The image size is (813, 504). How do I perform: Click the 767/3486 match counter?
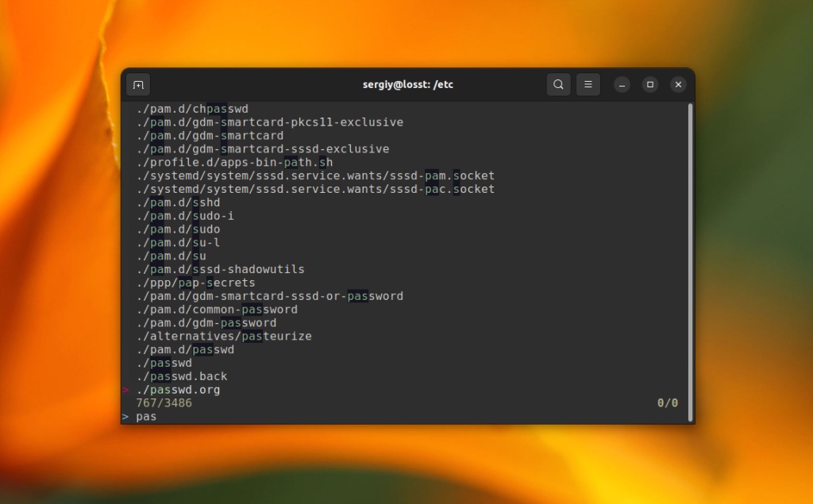[x=164, y=403]
